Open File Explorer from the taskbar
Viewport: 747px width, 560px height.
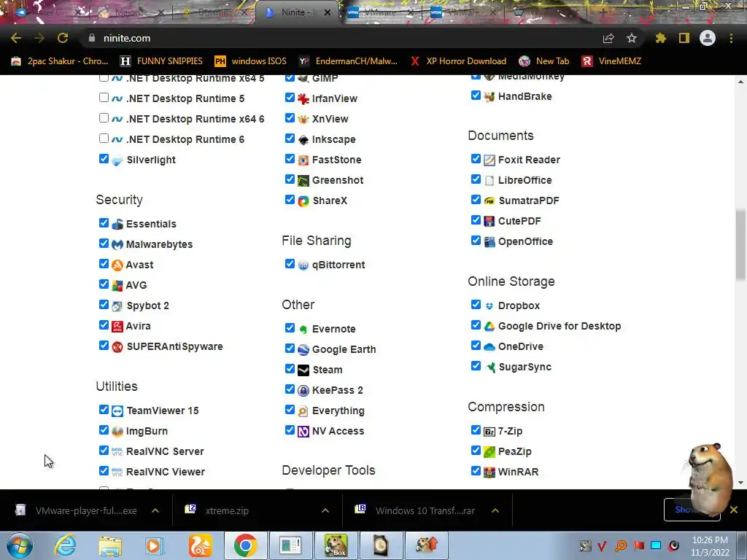(110, 545)
